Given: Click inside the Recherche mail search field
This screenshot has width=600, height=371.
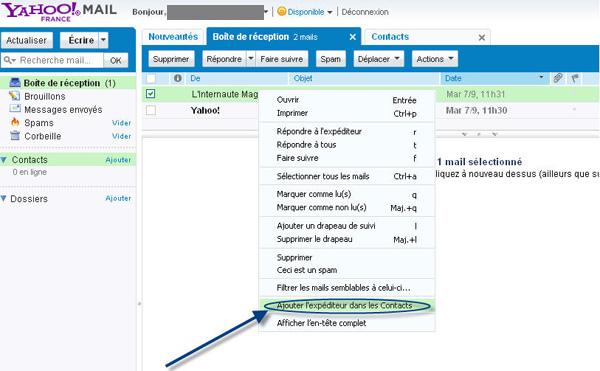Looking at the screenshot, I should pyautogui.click(x=55, y=60).
